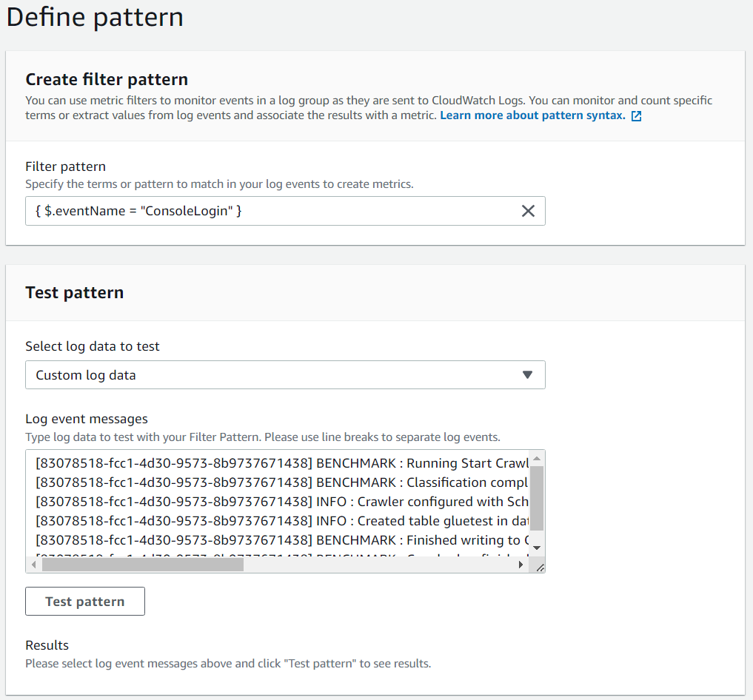The height and width of the screenshot is (700, 753).
Task: Click log box vertical scrollbar down arrow
Action: [538, 548]
